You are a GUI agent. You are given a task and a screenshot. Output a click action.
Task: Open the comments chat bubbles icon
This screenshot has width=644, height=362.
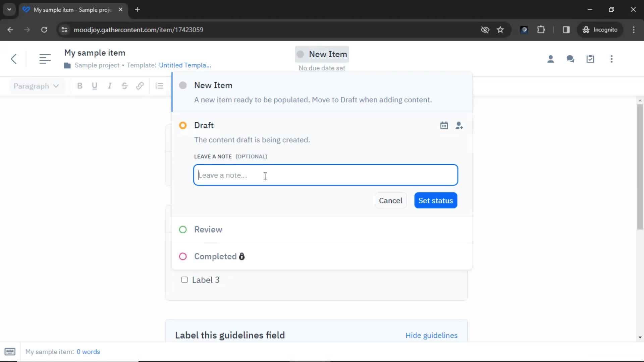(570, 59)
